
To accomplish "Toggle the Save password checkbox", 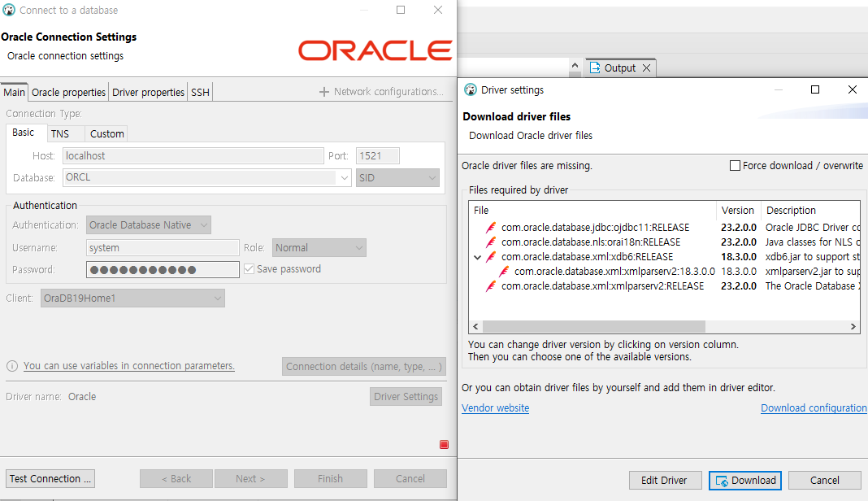I will (x=250, y=268).
